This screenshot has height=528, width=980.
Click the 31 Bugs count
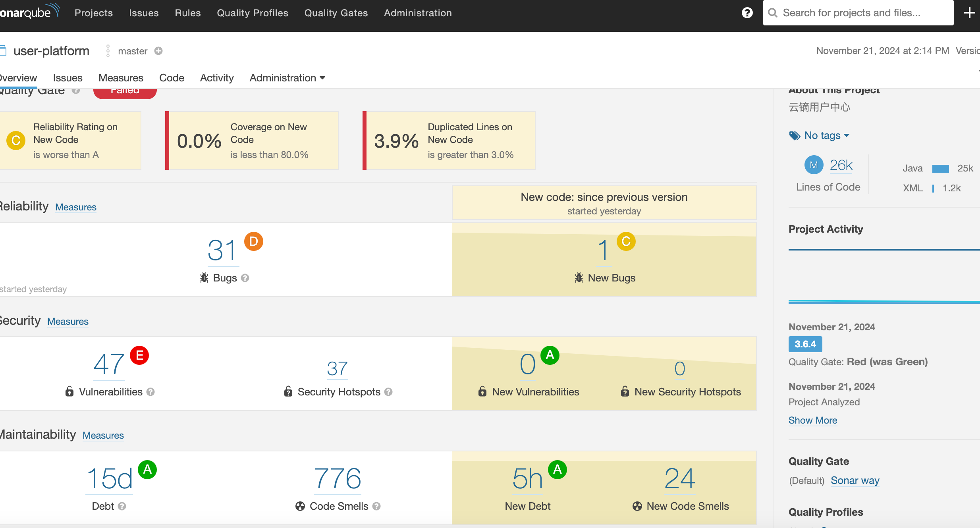[223, 250]
